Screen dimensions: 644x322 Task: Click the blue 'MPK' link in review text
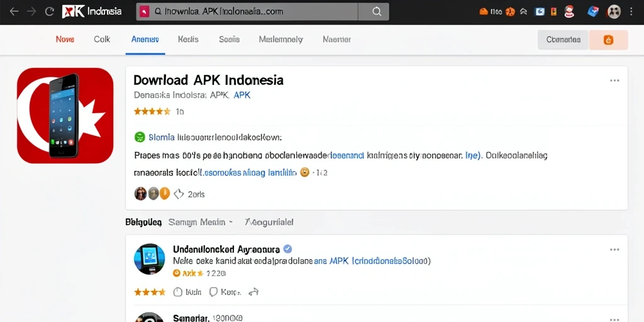click(339, 260)
